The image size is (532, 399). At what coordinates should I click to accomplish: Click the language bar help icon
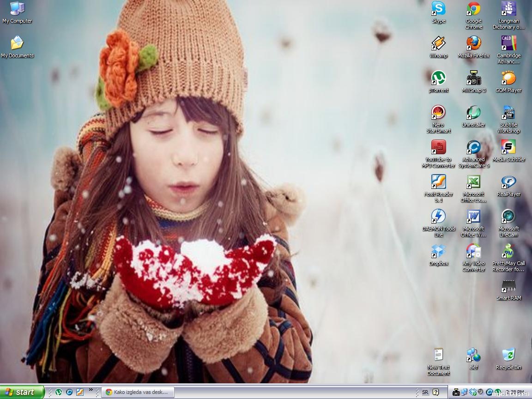coord(435,392)
